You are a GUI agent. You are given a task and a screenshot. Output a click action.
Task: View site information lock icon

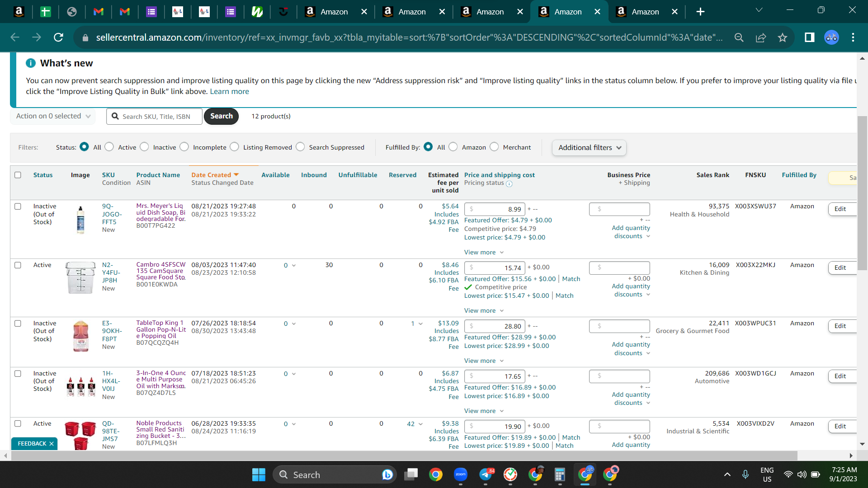[x=85, y=38]
